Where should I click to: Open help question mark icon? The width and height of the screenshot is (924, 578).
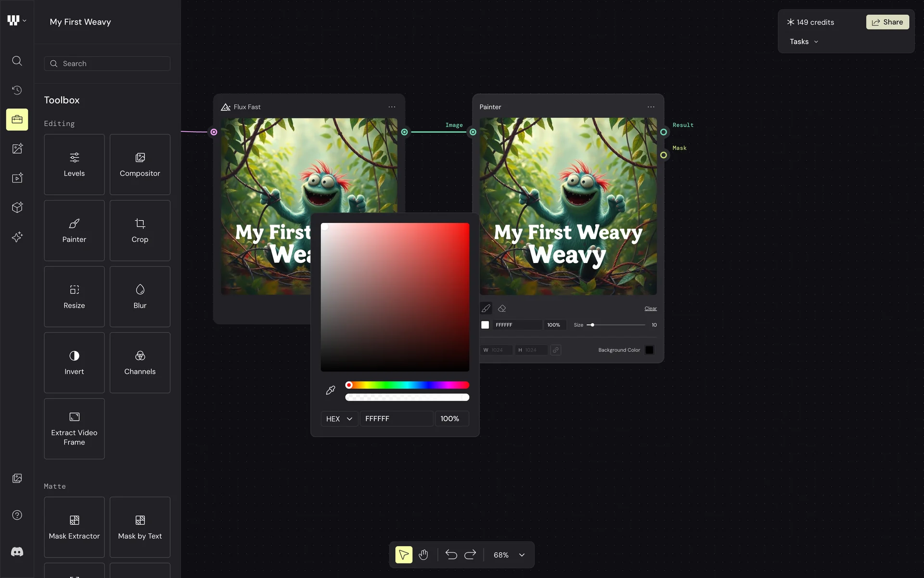coord(17,515)
